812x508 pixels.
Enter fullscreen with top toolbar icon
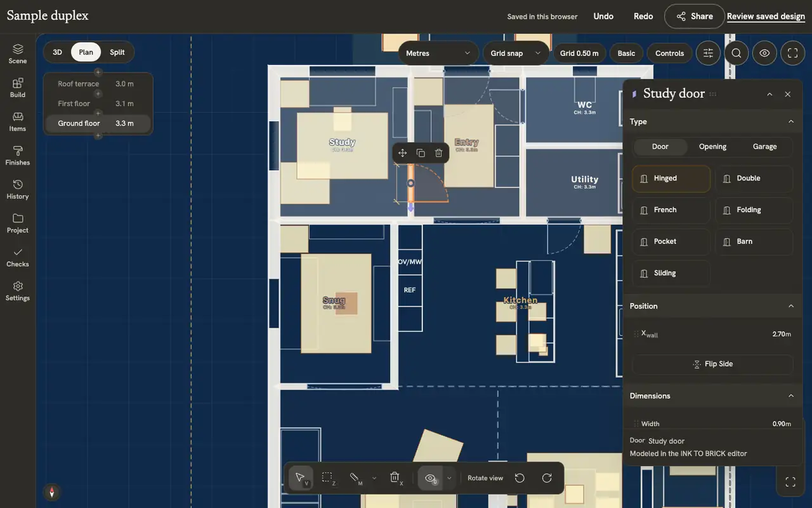(792, 53)
